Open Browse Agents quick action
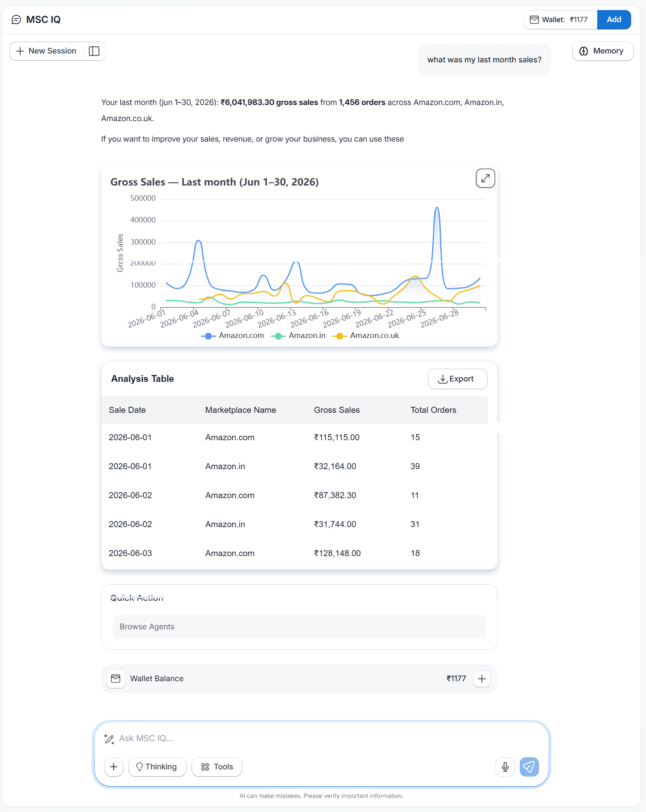 pos(299,627)
